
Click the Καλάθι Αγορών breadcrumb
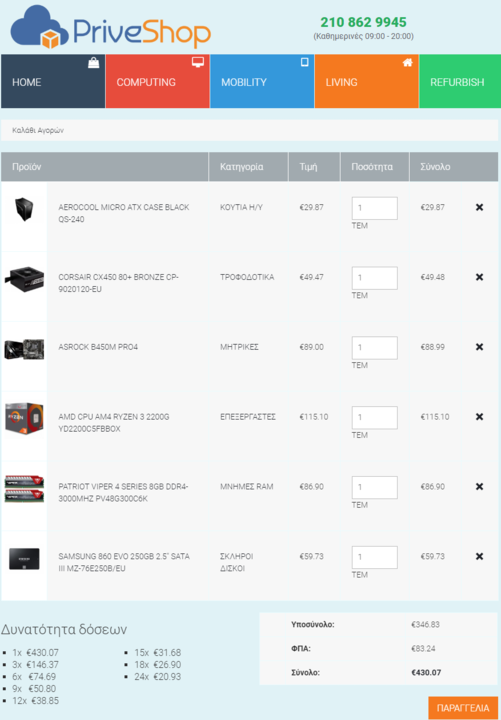[x=38, y=130]
